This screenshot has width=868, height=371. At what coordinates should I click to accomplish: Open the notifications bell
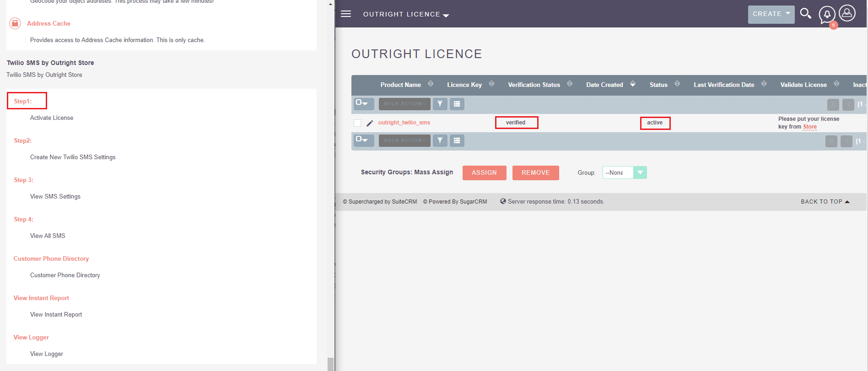pyautogui.click(x=827, y=15)
